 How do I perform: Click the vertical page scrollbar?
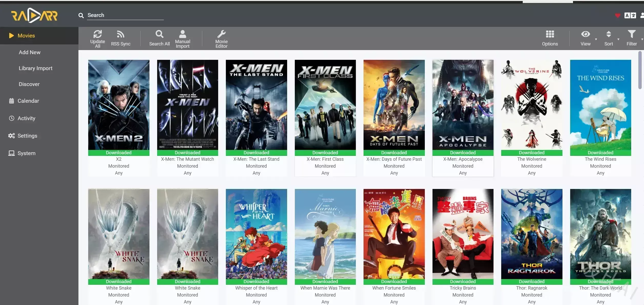point(640,70)
